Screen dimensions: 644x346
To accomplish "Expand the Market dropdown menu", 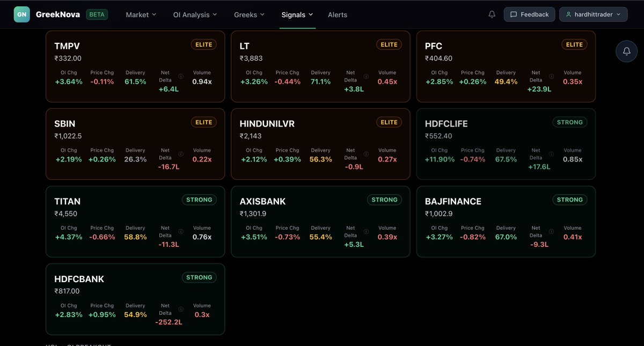I will coord(141,14).
